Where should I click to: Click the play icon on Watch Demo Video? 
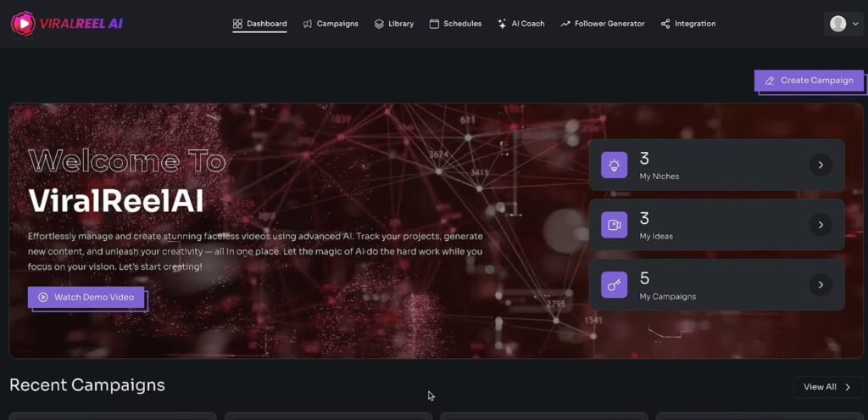[x=42, y=298]
